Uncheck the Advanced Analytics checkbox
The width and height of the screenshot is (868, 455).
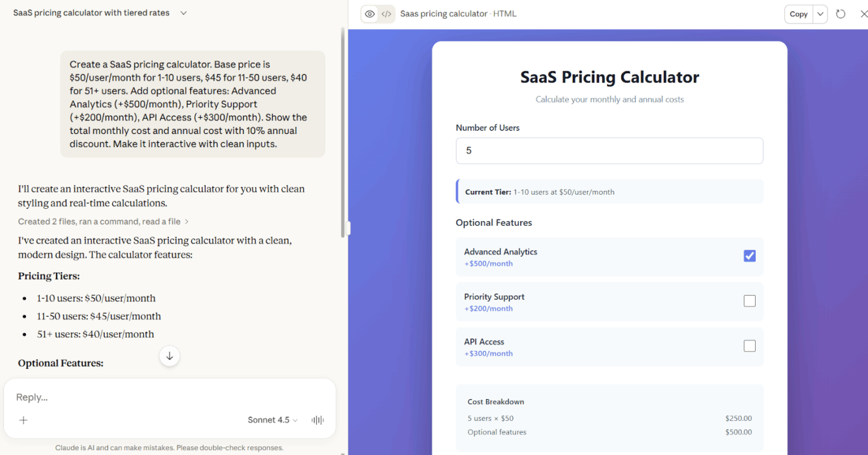[750, 256]
